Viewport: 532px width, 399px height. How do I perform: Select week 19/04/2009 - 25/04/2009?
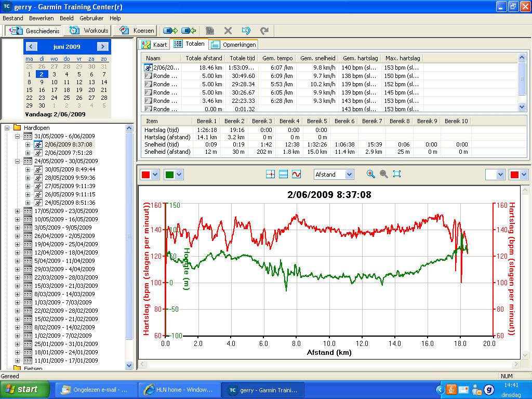point(66,244)
